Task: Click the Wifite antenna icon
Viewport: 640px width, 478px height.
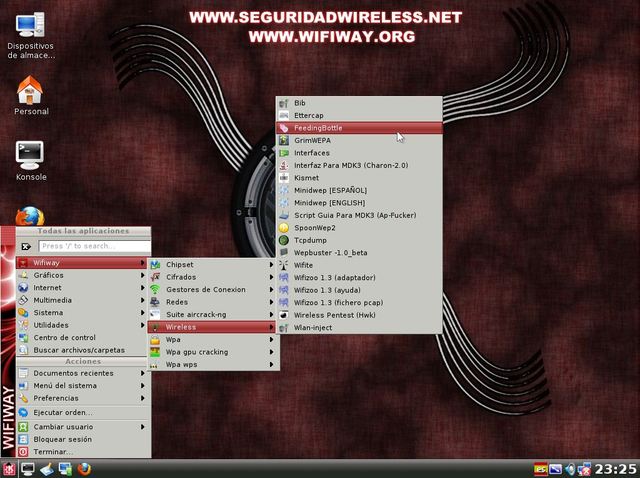Action: coord(284,265)
